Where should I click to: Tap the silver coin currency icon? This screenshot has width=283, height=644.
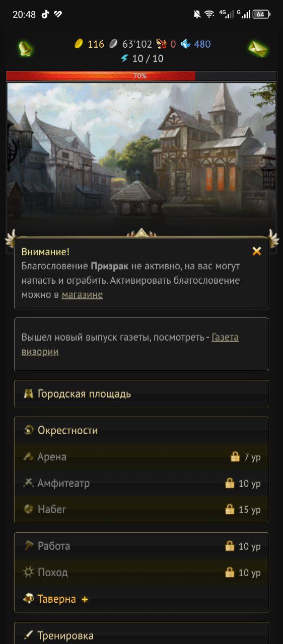click(x=113, y=44)
